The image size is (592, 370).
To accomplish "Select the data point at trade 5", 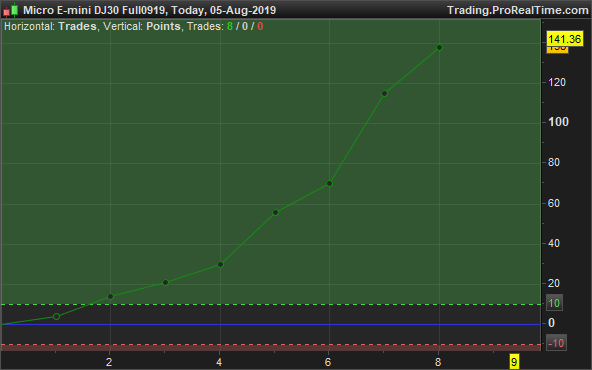I will [275, 213].
